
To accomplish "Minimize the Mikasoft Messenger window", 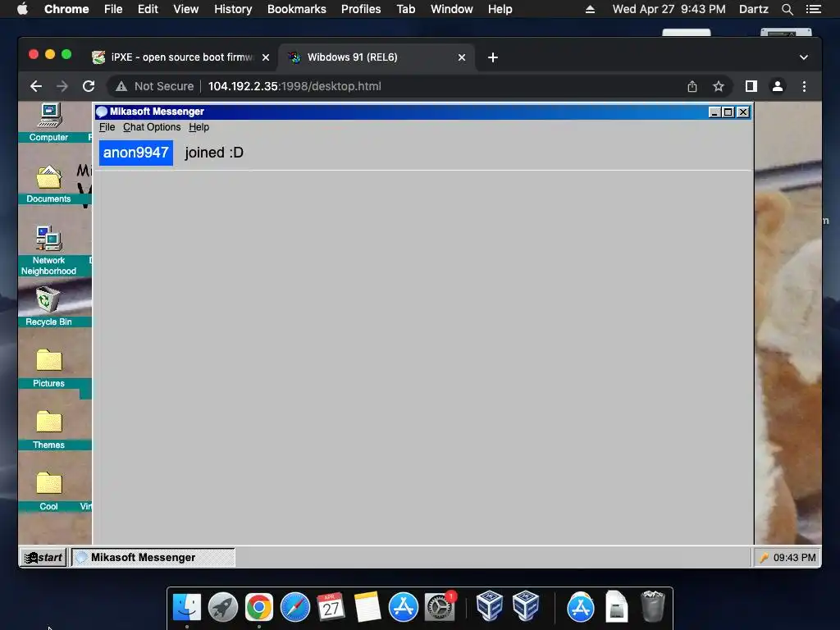I will click(x=714, y=112).
